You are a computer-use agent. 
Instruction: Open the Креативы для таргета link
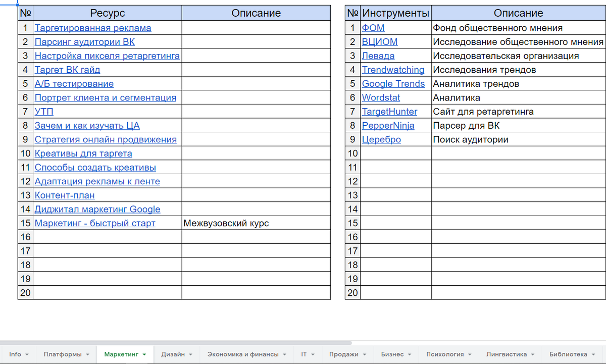point(83,153)
